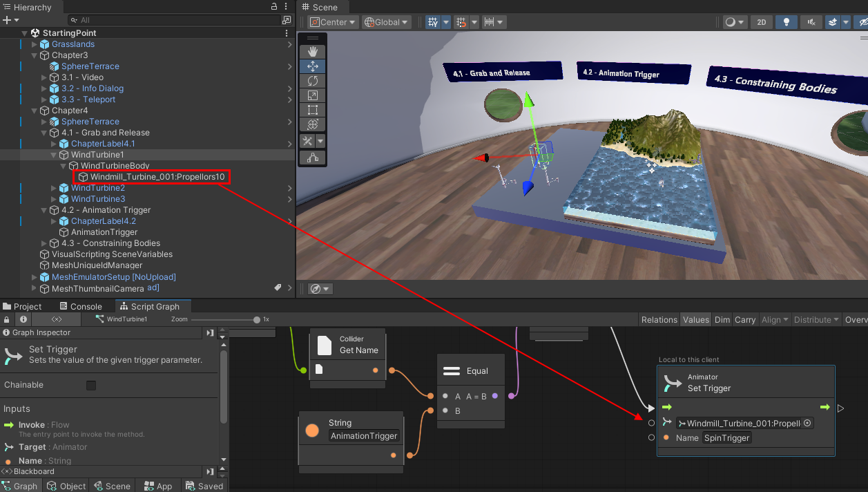Select the Move tool

312,66
